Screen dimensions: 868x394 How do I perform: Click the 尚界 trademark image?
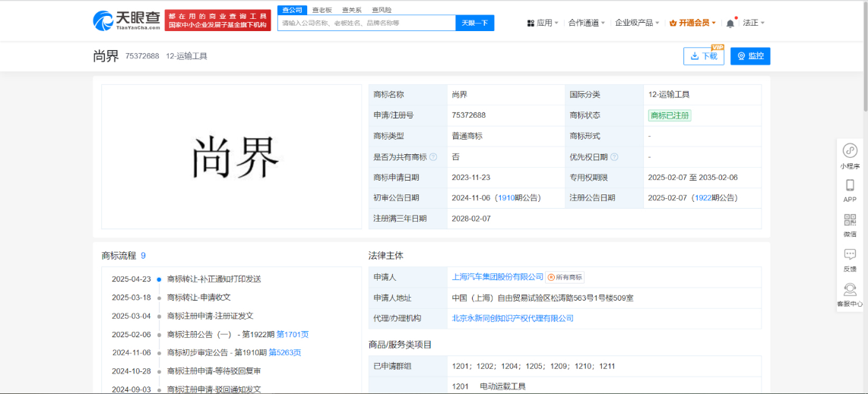coord(232,157)
